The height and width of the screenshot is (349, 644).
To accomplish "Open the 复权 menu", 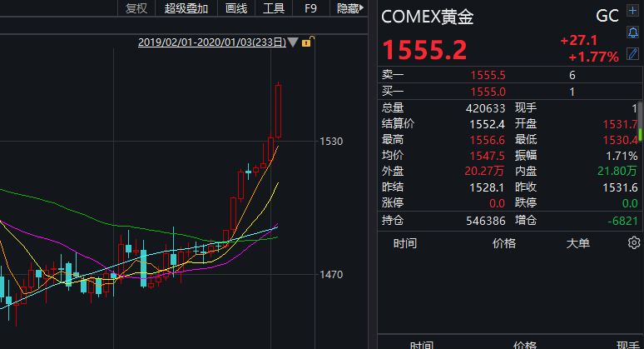I will tap(136, 8).
